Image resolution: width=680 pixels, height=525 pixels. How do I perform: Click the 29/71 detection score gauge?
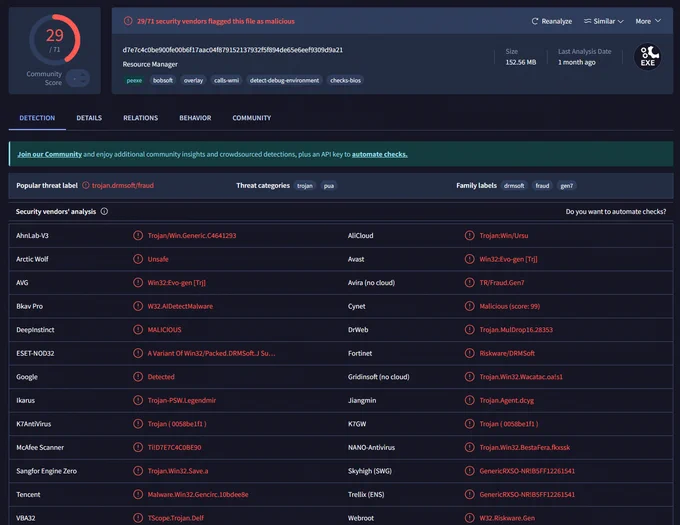[x=55, y=39]
